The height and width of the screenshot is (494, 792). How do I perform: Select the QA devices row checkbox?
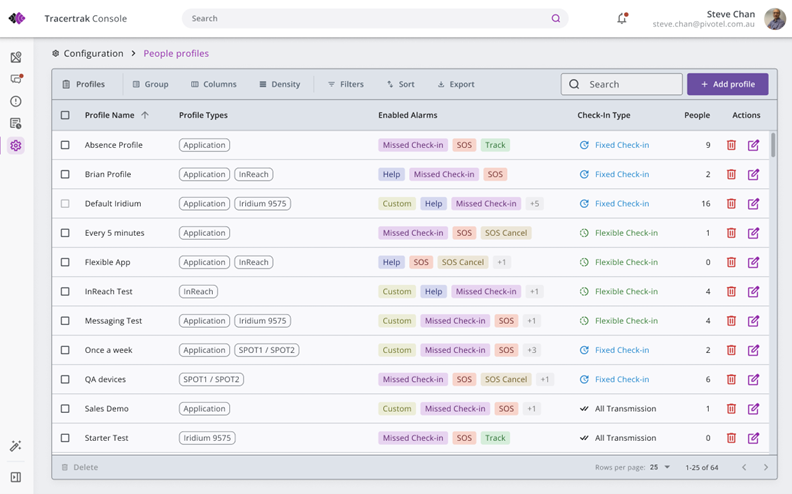[x=65, y=380]
